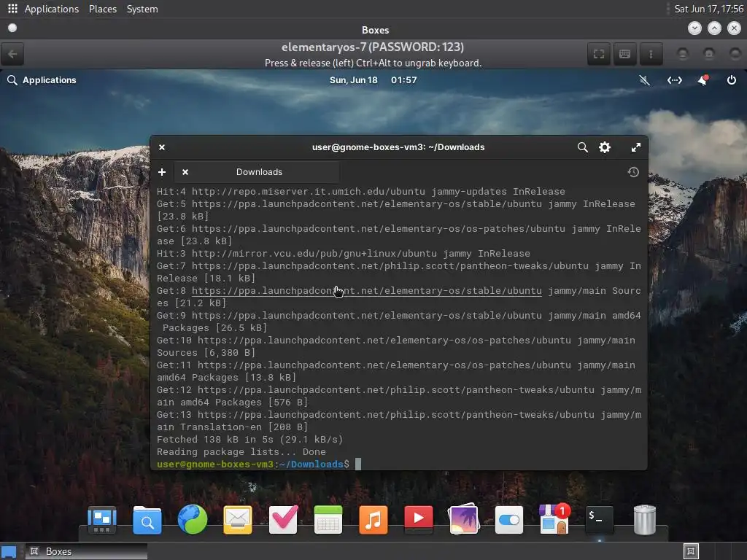
Task: Open the session power indicator
Action: click(731, 80)
